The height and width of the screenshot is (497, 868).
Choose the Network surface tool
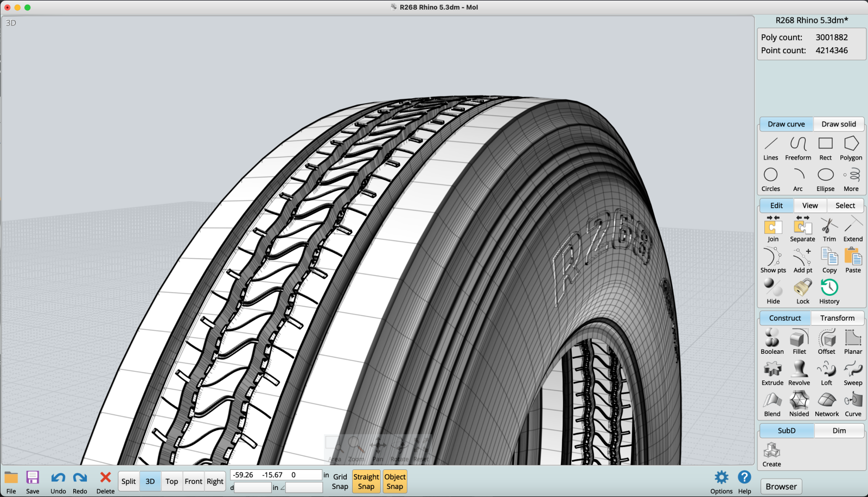pos(826,404)
